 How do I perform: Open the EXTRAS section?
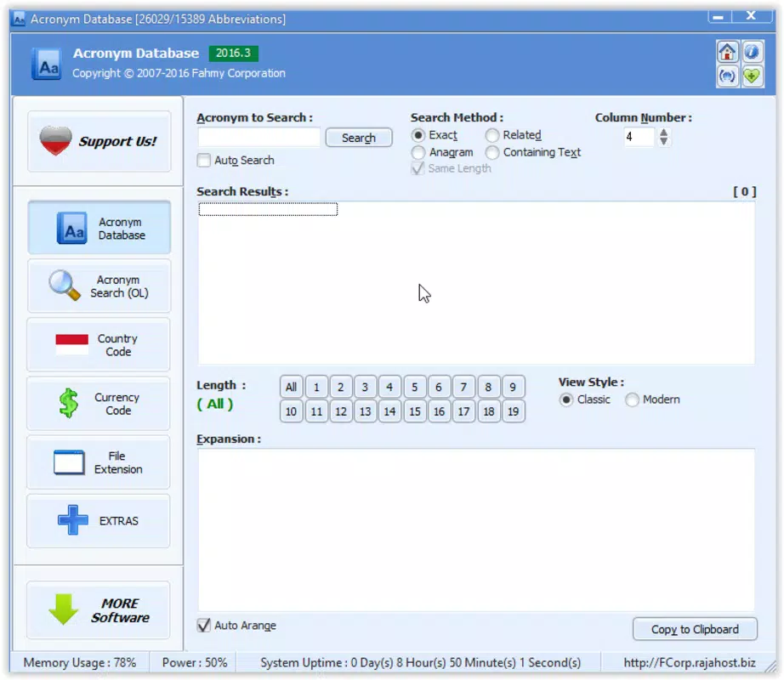[99, 521]
